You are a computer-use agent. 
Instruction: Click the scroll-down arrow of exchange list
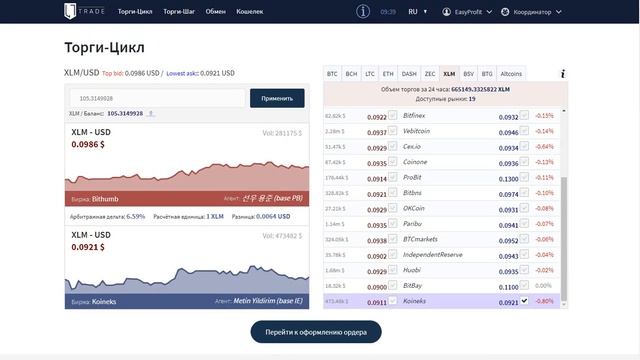tap(564, 304)
